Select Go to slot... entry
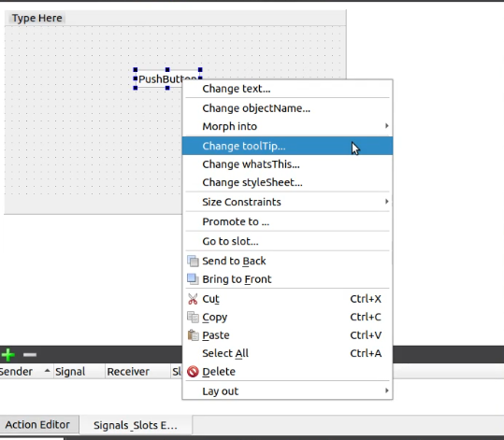The width and height of the screenshot is (504, 440). 287,241
